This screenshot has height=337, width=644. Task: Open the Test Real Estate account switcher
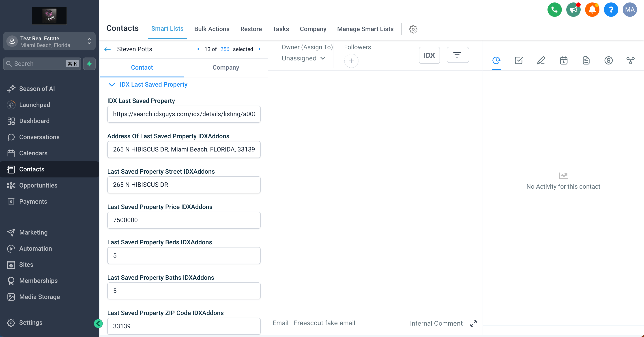point(49,41)
